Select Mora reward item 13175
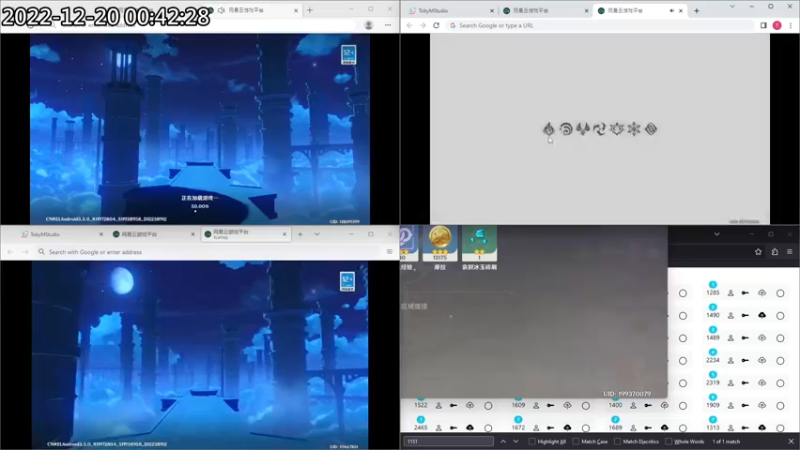Viewport: 800px width, 450px height. pyautogui.click(x=440, y=244)
